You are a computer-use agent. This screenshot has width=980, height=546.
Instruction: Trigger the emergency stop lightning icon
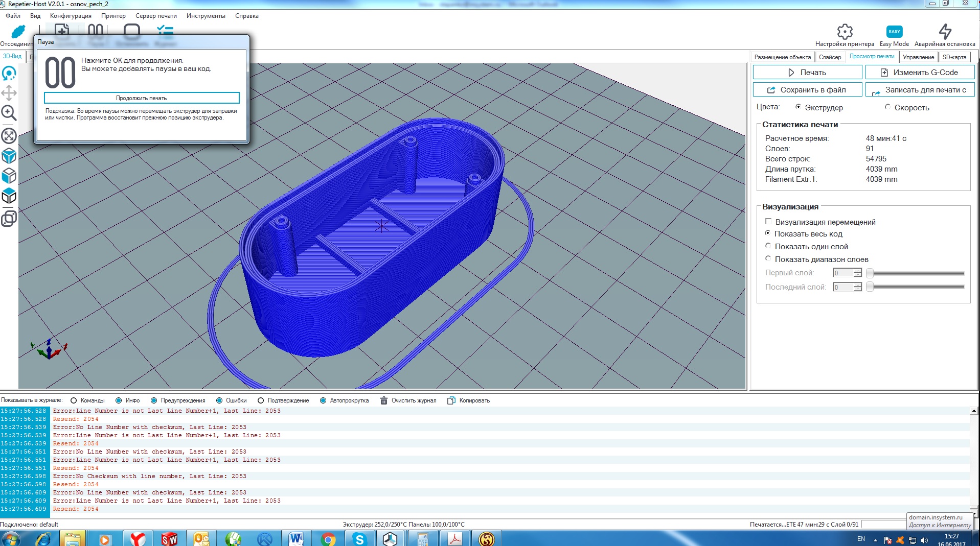[x=945, y=32]
